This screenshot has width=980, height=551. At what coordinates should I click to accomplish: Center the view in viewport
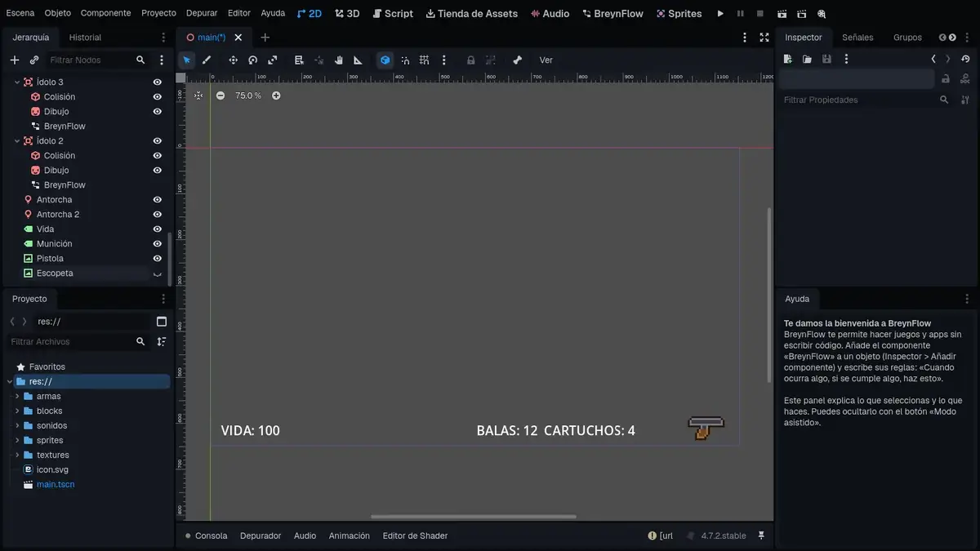point(198,96)
